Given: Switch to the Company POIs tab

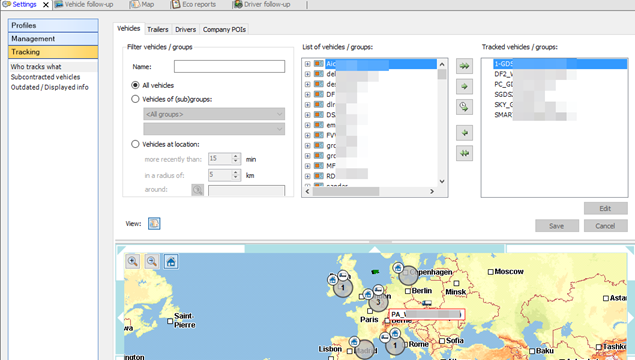Looking at the screenshot, I should click(224, 29).
